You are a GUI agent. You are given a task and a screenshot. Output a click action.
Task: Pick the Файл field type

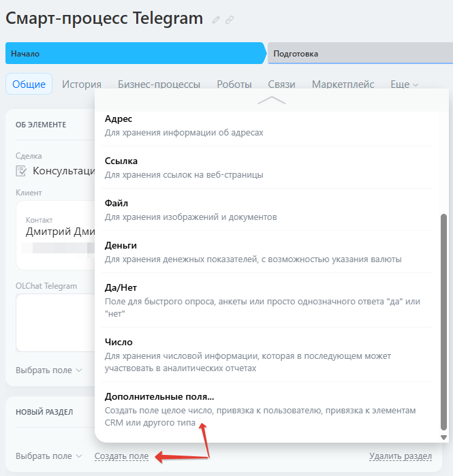[266, 210]
